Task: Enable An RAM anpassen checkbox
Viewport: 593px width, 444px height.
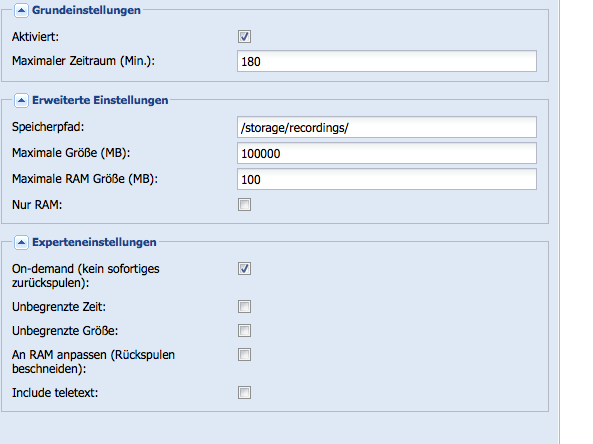Action: [244, 355]
